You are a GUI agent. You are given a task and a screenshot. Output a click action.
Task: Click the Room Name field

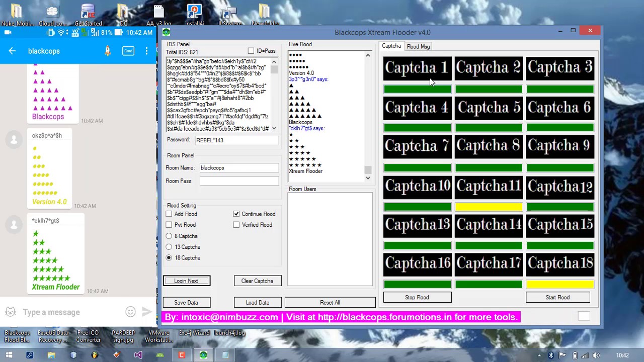click(239, 167)
